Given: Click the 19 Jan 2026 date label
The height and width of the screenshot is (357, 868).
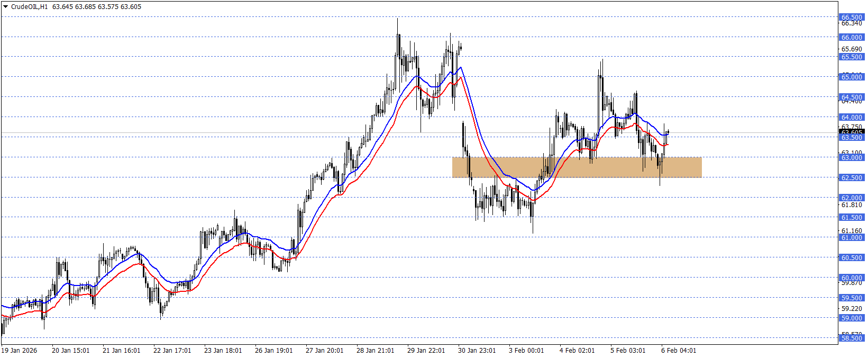Looking at the screenshot, I should pyautogui.click(x=20, y=351).
